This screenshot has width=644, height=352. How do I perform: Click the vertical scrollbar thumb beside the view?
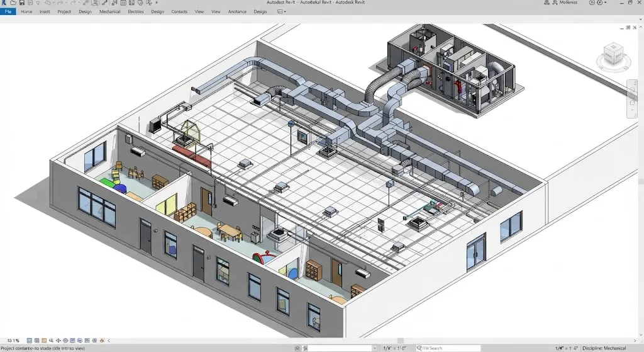point(641,181)
